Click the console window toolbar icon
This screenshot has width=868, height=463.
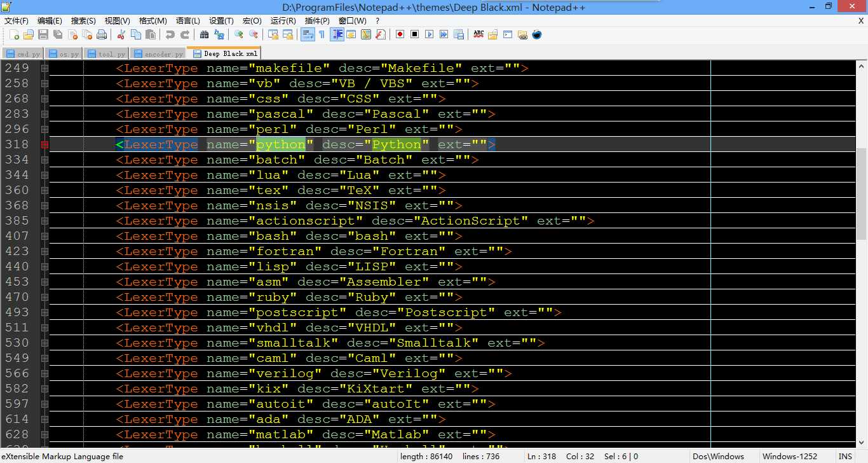(x=508, y=34)
